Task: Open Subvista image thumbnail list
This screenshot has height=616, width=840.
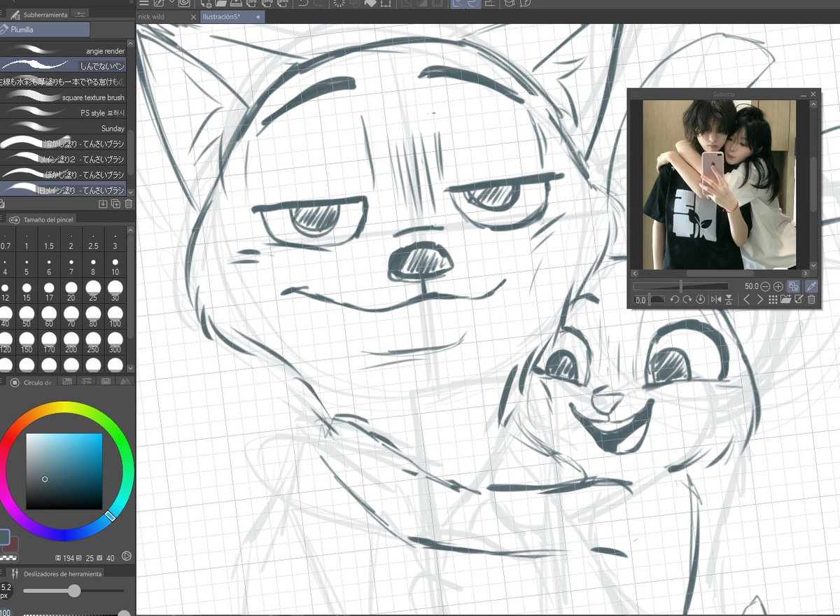Action: click(773, 300)
